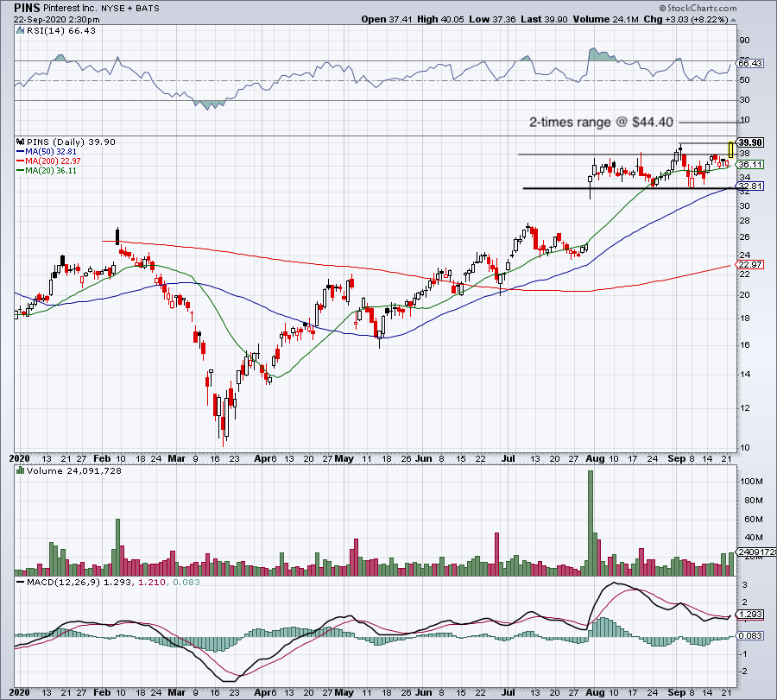The height and width of the screenshot is (700, 777).
Task: Click the RSI(14) legend icon
Action: tap(20, 30)
